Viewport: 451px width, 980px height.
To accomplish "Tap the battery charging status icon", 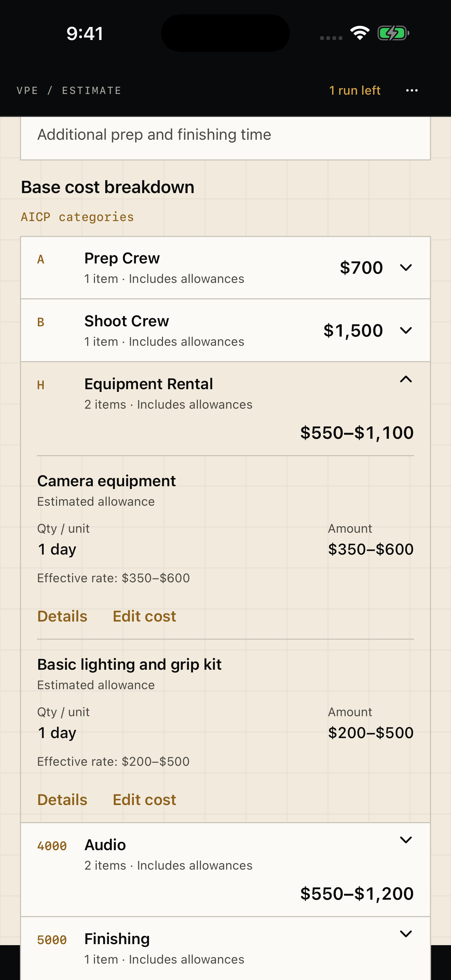I will (394, 33).
